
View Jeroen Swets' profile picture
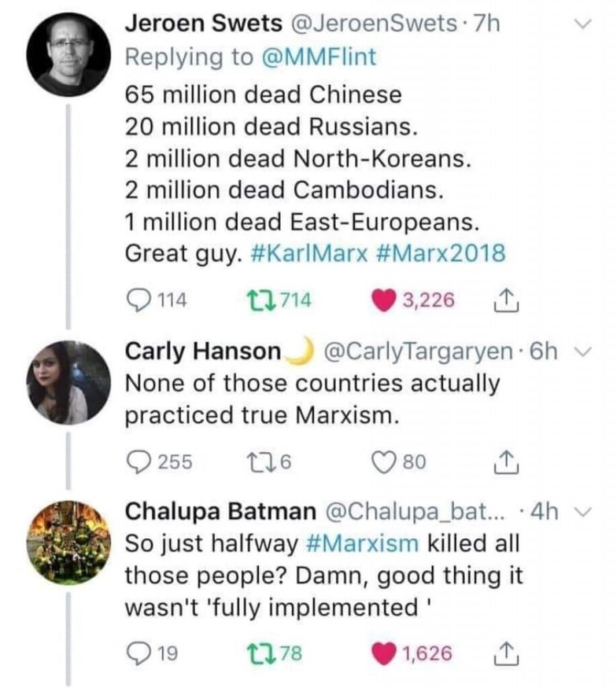tap(67, 55)
